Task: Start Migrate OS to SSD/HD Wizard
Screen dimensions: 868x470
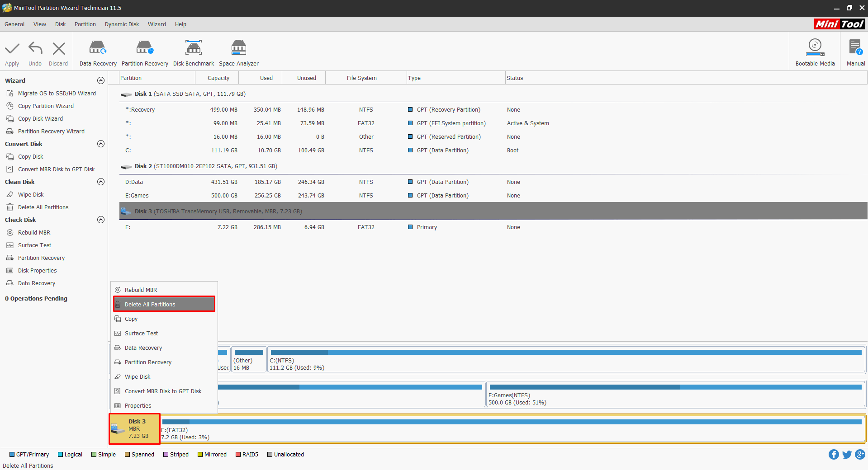Action: [57, 94]
